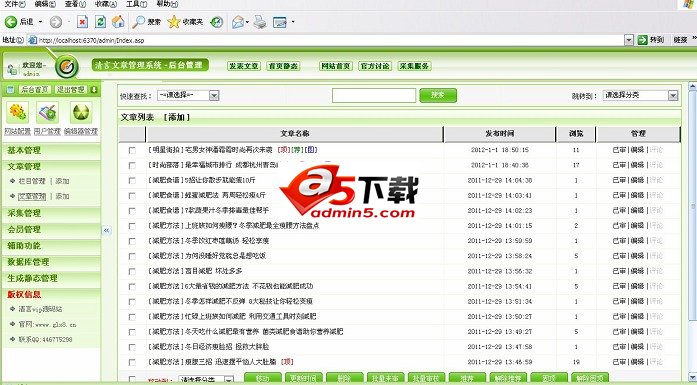This screenshot has width=697, height=385.
Task: Click the search keyword input field
Action: coord(374,95)
